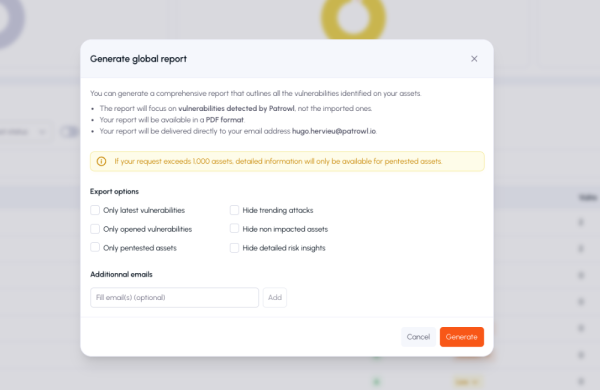The width and height of the screenshot is (600, 390).
Task: Enable Hide detailed risk insights
Action: click(x=234, y=248)
